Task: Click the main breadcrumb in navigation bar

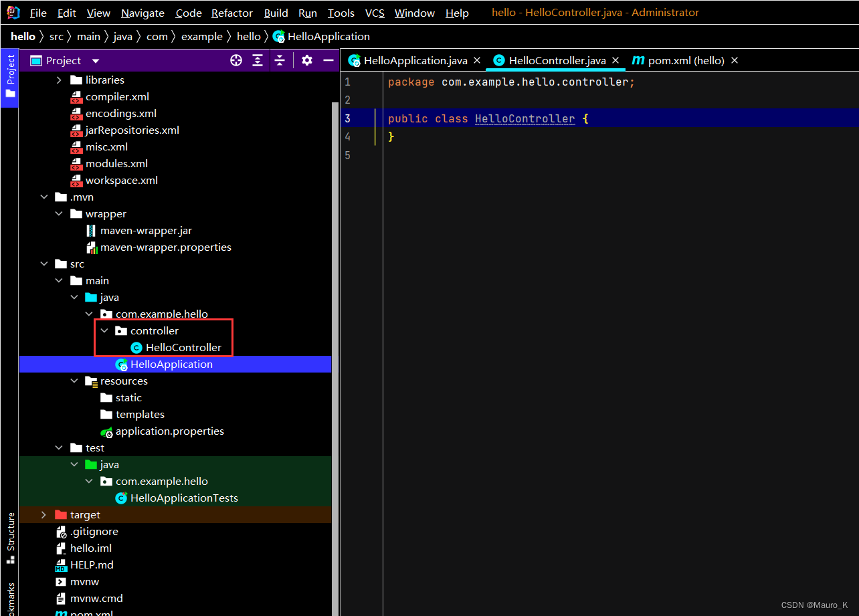Action: coord(88,37)
